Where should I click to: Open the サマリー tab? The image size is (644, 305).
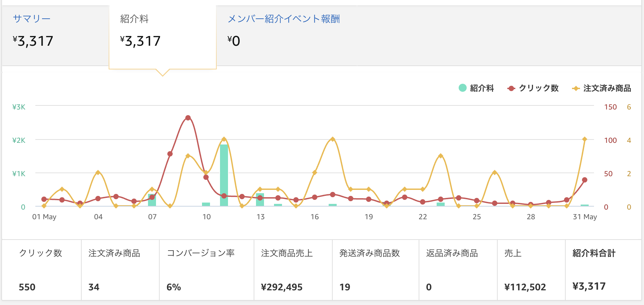[x=32, y=19]
